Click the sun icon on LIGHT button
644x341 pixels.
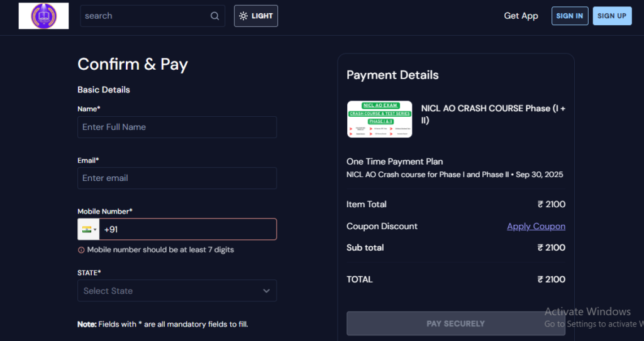pyautogui.click(x=243, y=16)
